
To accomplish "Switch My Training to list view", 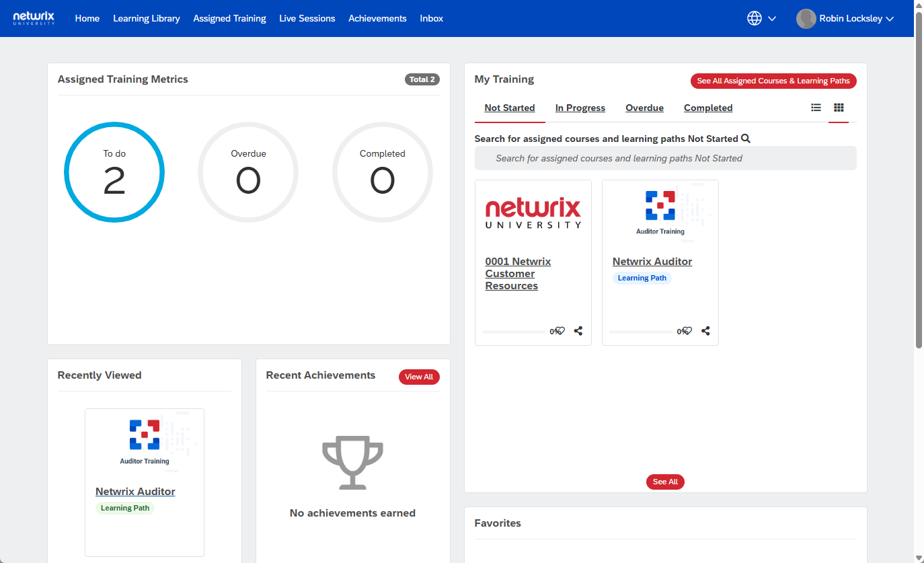I will tap(816, 108).
